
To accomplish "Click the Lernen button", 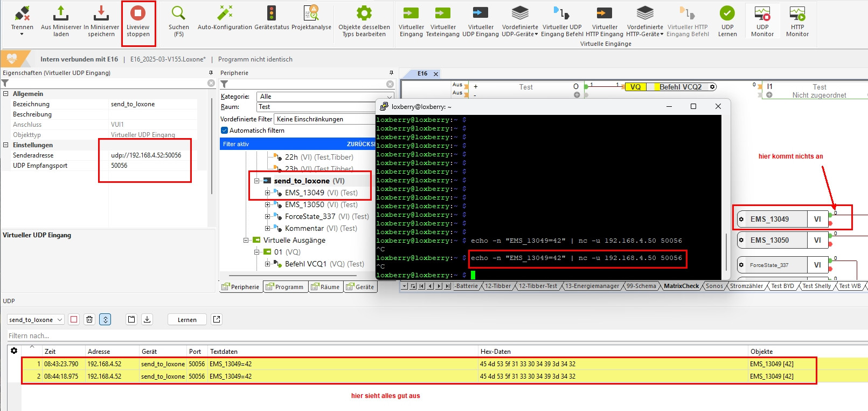I will [x=187, y=320].
